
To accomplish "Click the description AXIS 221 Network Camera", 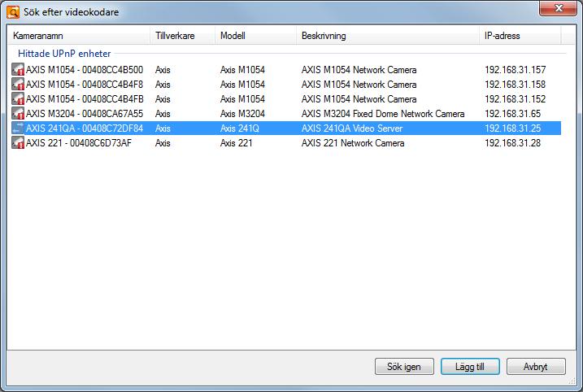I will [353, 143].
